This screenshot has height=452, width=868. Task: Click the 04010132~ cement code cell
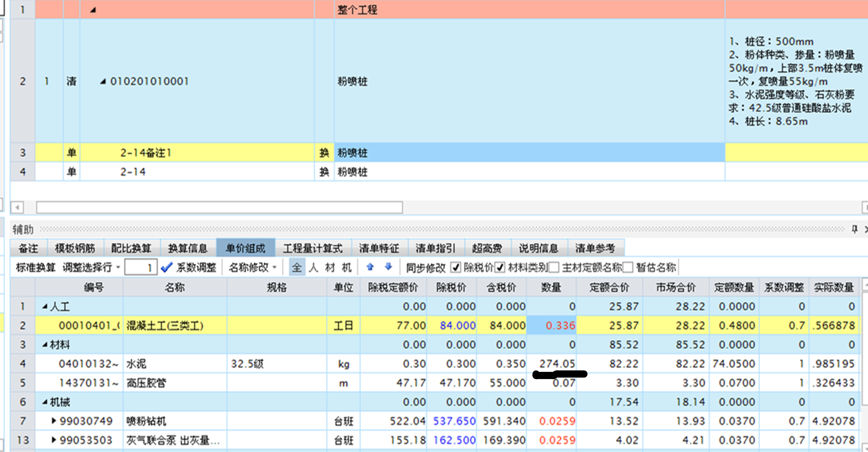click(79, 364)
